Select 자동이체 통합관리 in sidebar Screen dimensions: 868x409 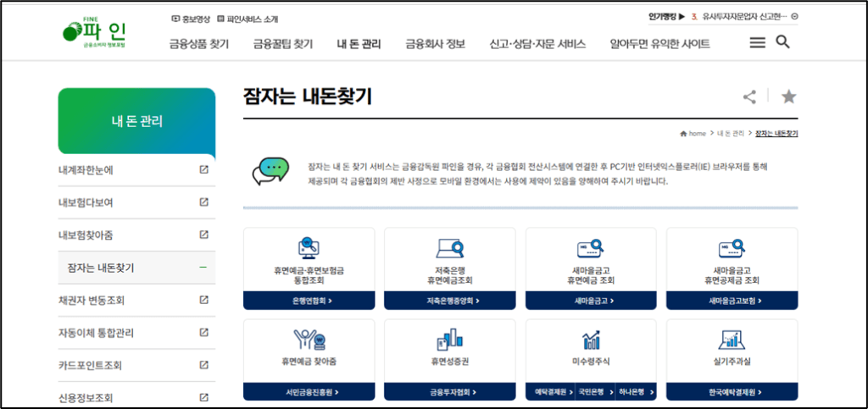pyautogui.click(x=96, y=334)
